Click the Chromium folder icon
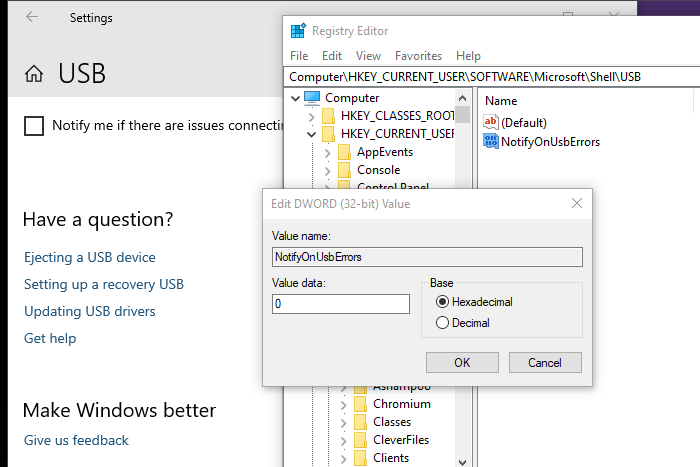 pyautogui.click(x=360, y=404)
